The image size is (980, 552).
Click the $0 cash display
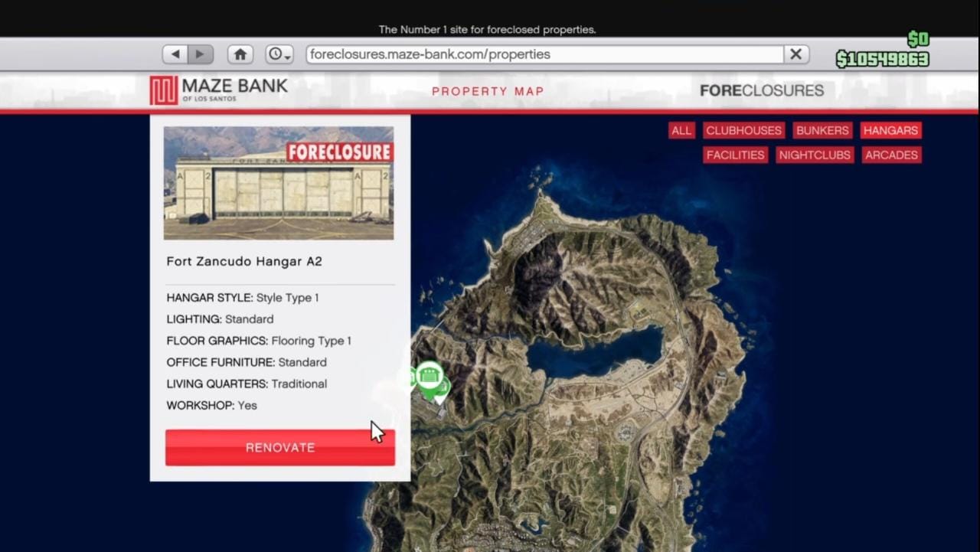[x=918, y=39]
